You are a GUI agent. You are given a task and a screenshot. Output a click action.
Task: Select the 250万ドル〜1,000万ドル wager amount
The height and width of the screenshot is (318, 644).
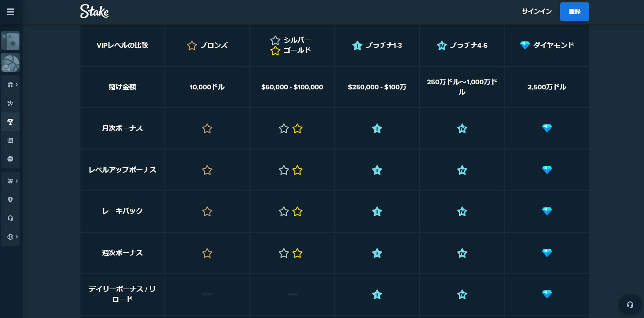coord(462,87)
